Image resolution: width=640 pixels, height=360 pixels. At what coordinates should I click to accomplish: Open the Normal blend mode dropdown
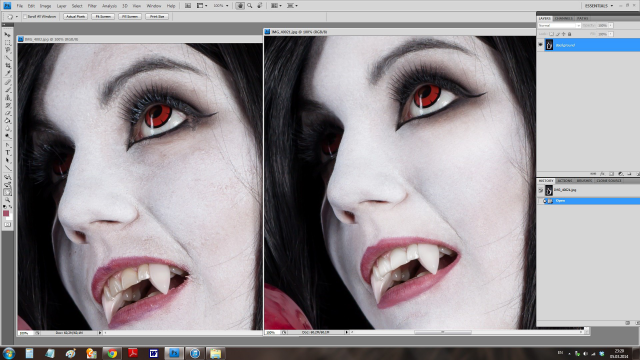[x=559, y=25]
